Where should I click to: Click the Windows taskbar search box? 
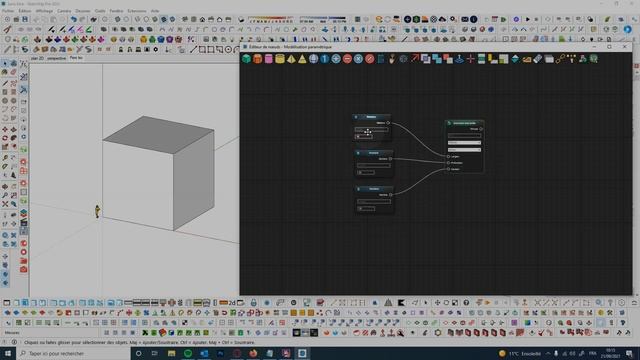point(73,353)
